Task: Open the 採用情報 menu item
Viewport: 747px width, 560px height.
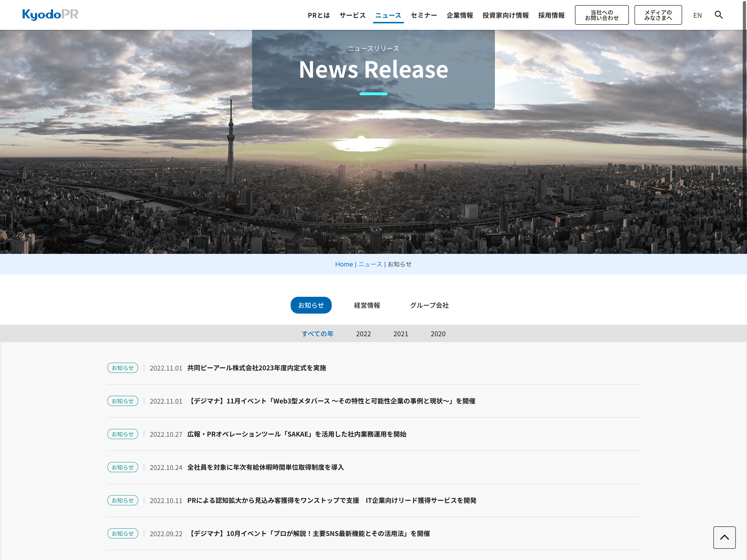Action: coord(551,15)
